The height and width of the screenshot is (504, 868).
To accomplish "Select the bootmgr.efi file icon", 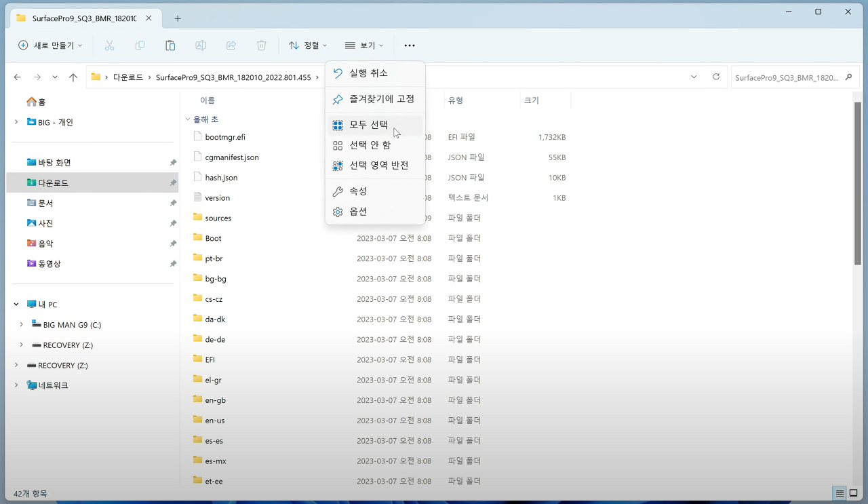I will [x=198, y=136].
